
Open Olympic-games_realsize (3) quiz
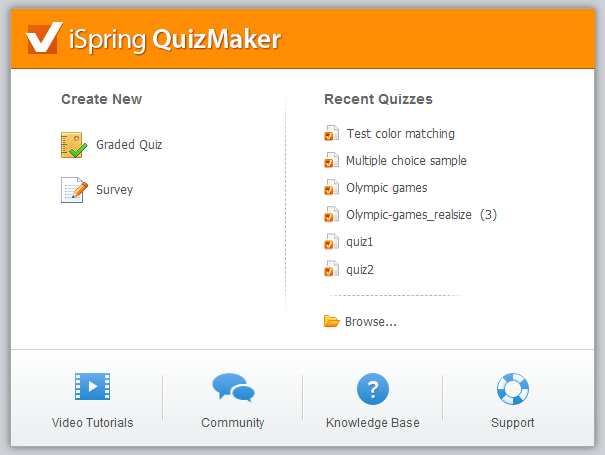coord(421,215)
